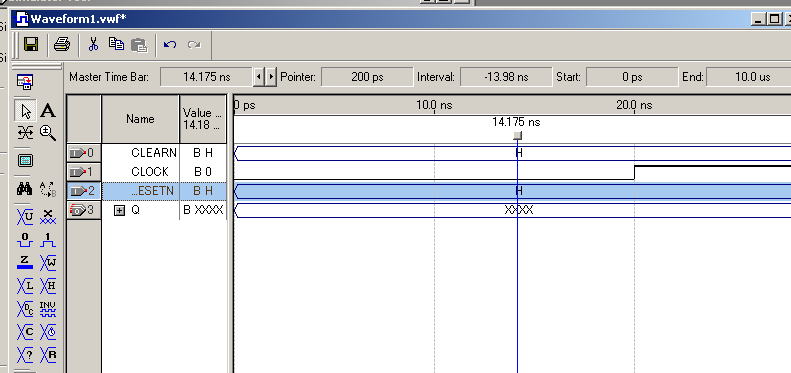This screenshot has width=791, height=373.
Task: Click the Copy icon in toolbar
Action: pyautogui.click(x=117, y=44)
